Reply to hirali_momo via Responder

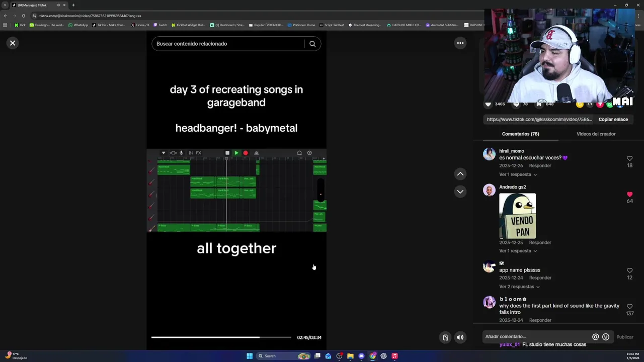coord(540,166)
